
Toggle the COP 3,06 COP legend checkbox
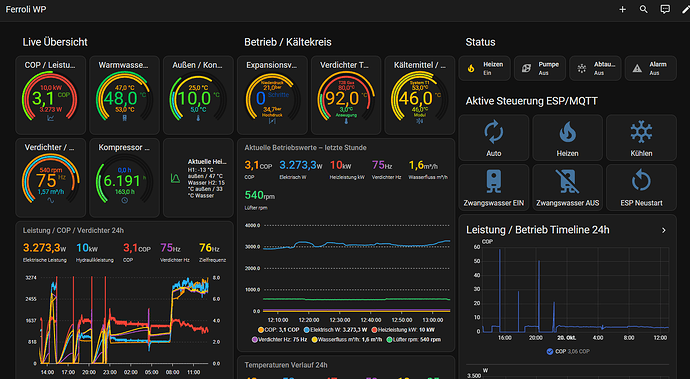550,351
